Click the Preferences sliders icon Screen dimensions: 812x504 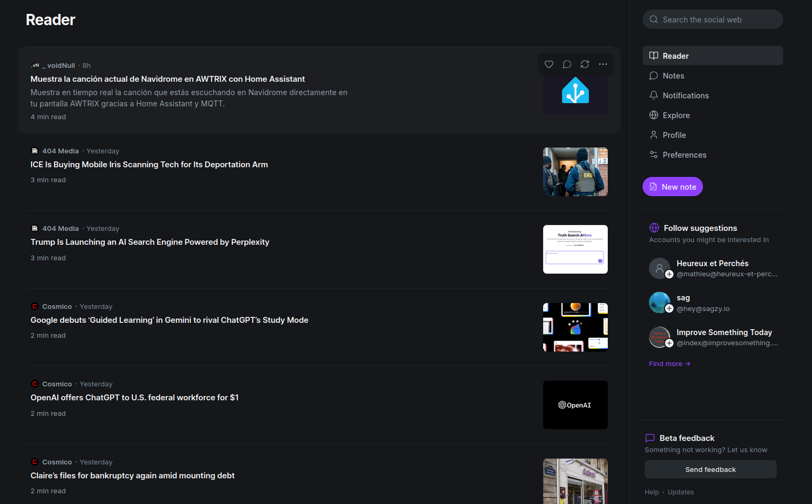[x=654, y=154]
